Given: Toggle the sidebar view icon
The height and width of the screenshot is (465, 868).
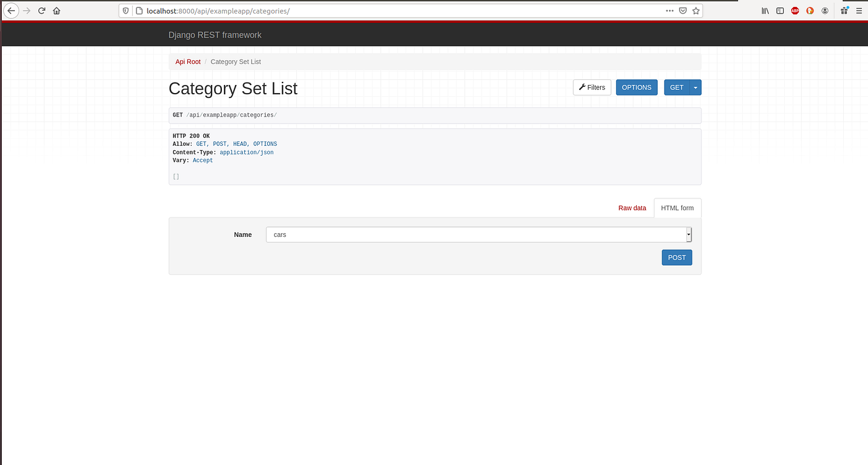Looking at the screenshot, I should tap(780, 11).
